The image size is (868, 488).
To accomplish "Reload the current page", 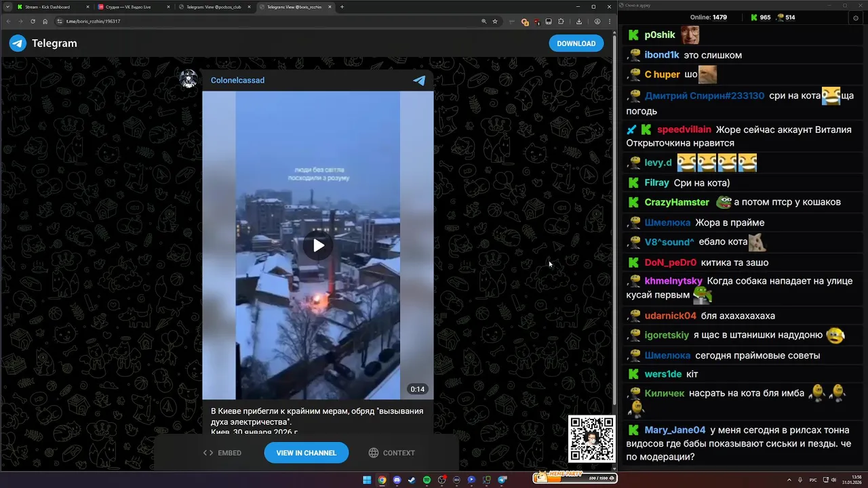I will coord(33,21).
